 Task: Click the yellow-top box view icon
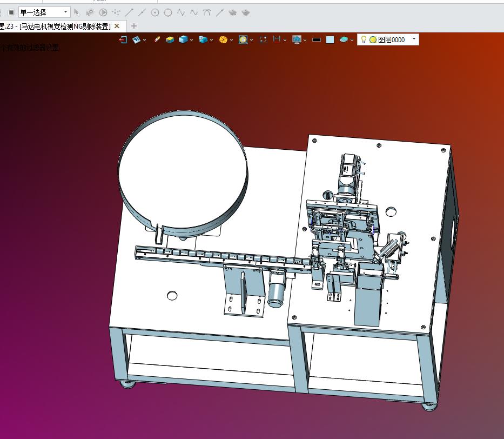click(170, 39)
